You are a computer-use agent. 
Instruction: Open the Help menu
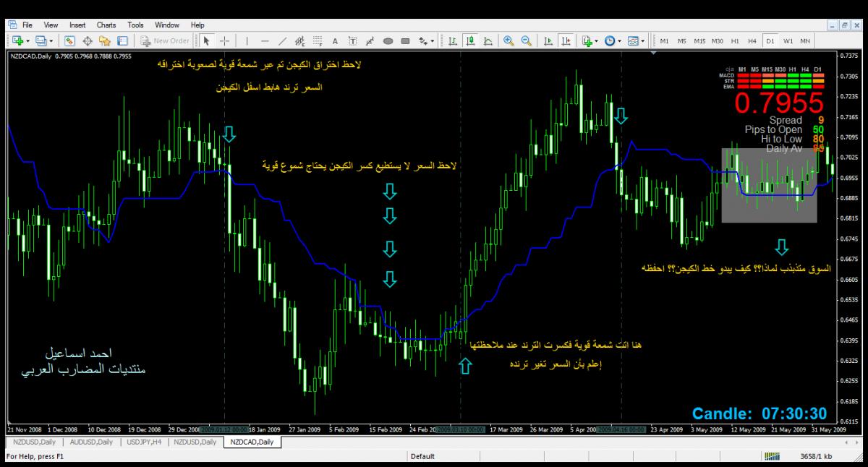(x=197, y=25)
